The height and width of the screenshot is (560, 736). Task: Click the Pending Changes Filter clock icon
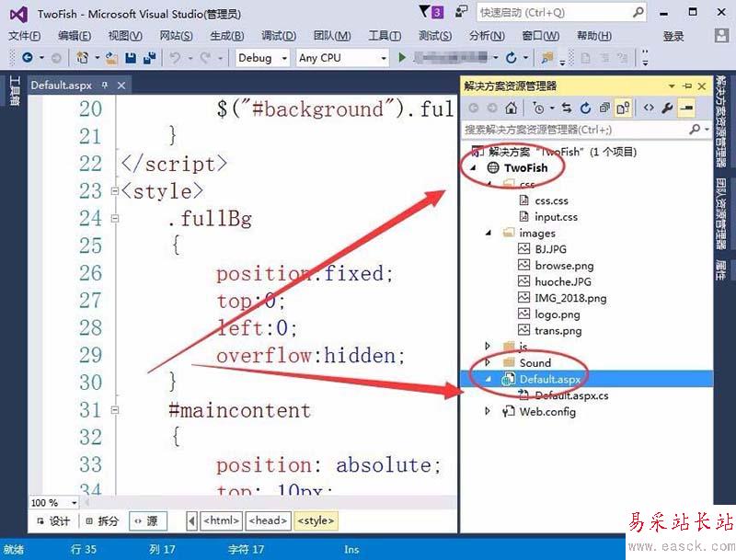(538, 109)
